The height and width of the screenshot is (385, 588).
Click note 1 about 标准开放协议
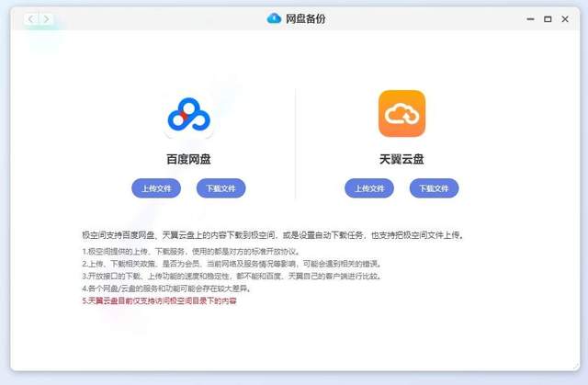[191, 251]
